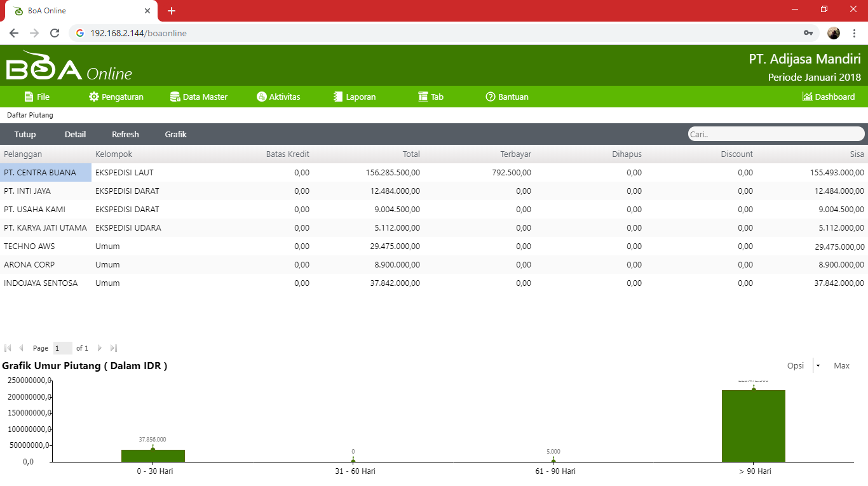Click the > 90 Hari chart bar

tap(753, 426)
